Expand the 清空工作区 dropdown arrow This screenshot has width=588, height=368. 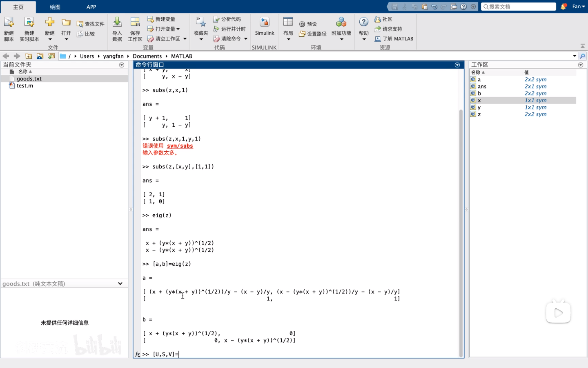[x=185, y=39]
